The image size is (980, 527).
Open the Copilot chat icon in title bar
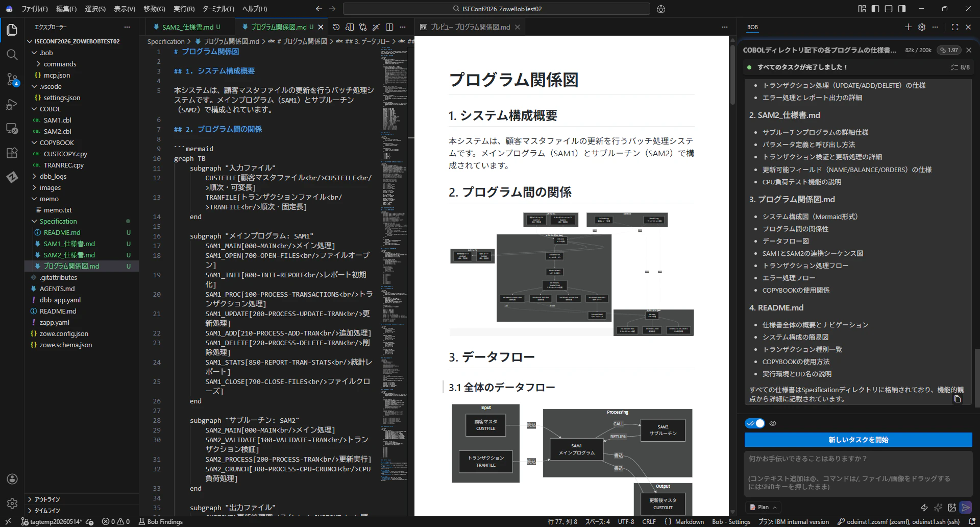pos(661,9)
